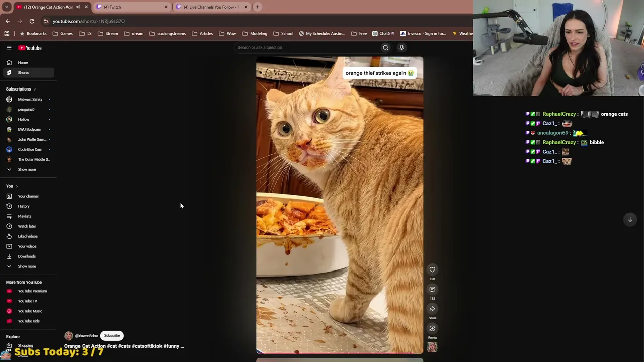Jump to latest chat with down arrow
The image size is (644, 362).
click(x=630, y=220)
